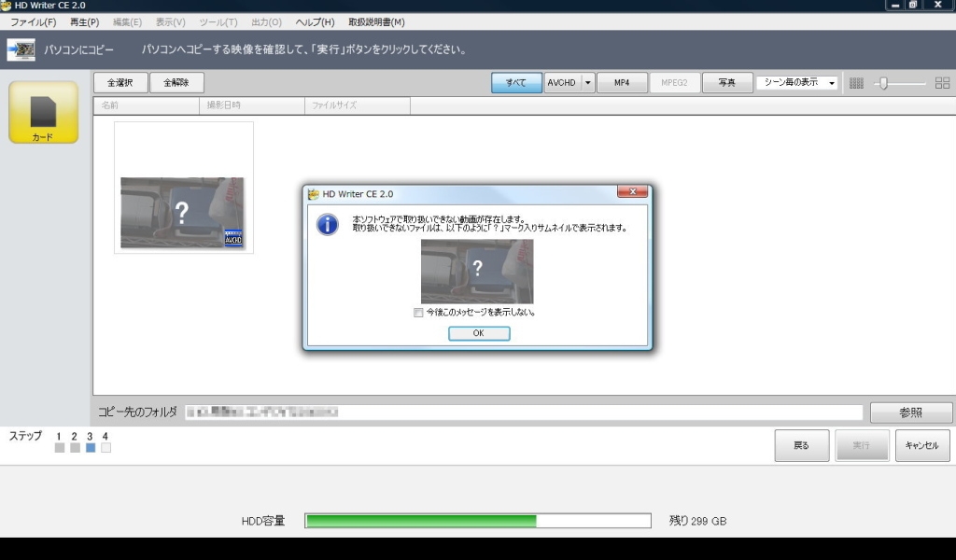Check "今後このメッセージを表示しない" checkbox

pos(418,313)
